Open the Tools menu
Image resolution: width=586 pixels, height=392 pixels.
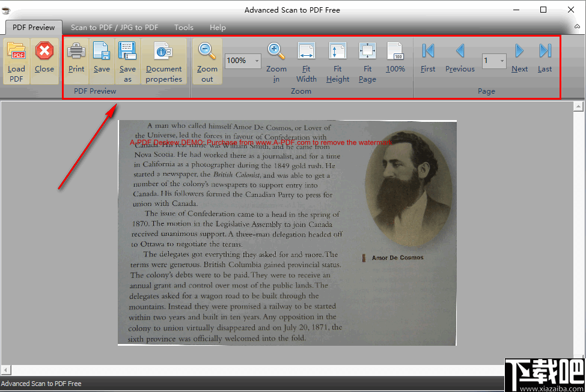(x=183, y=27)
